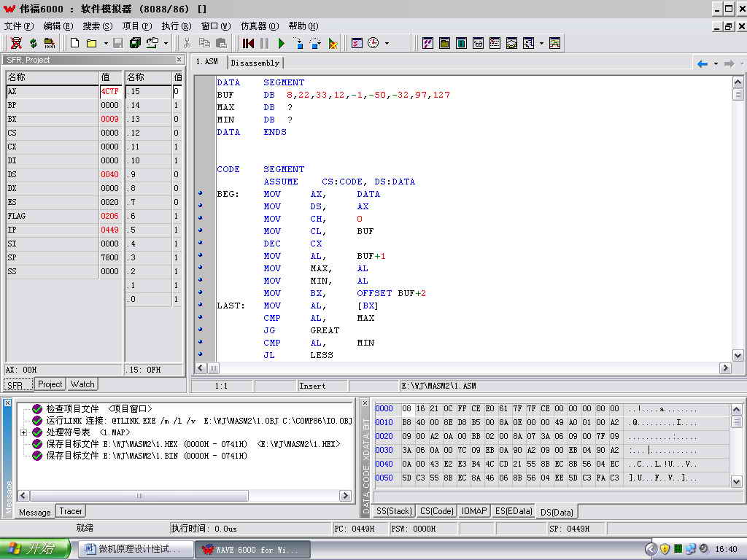The height and width of the screenshot is (560, 747).
Task: Click the window icon with red checkmarks
Action: point(357,43)
